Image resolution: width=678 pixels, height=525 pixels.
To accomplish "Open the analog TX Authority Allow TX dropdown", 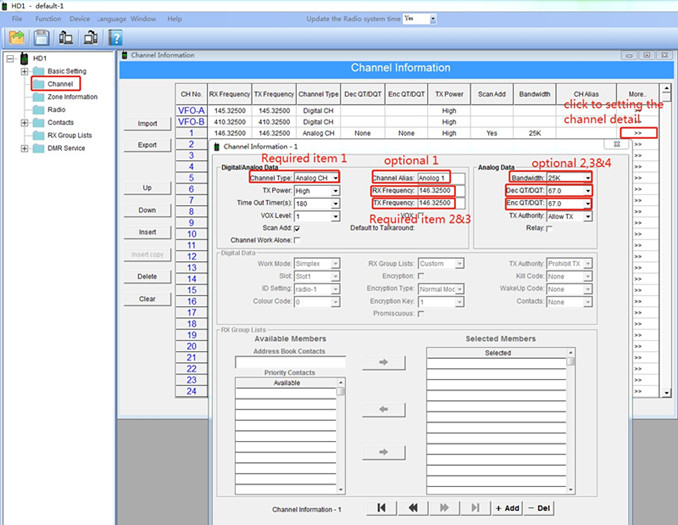I will coord(588,216).
